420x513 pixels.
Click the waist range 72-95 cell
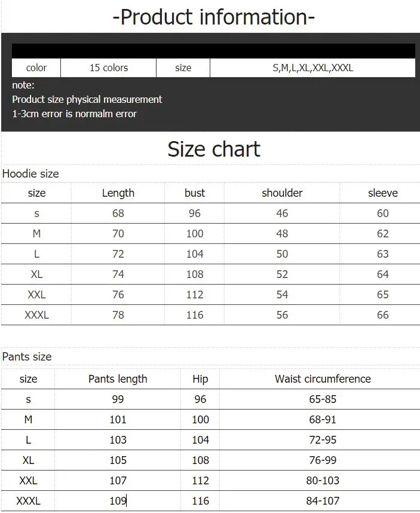pyautogui.click(x=323, y=440)
